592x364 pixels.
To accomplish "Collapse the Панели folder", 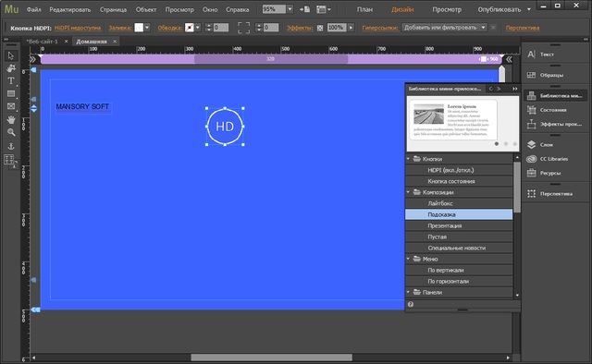I will tap(408, 292).
